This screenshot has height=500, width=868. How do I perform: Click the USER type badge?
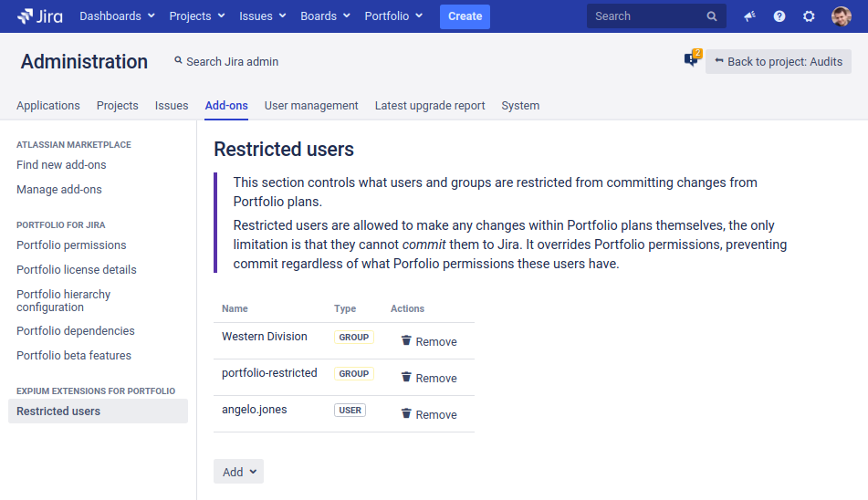(x=350, y=410)
